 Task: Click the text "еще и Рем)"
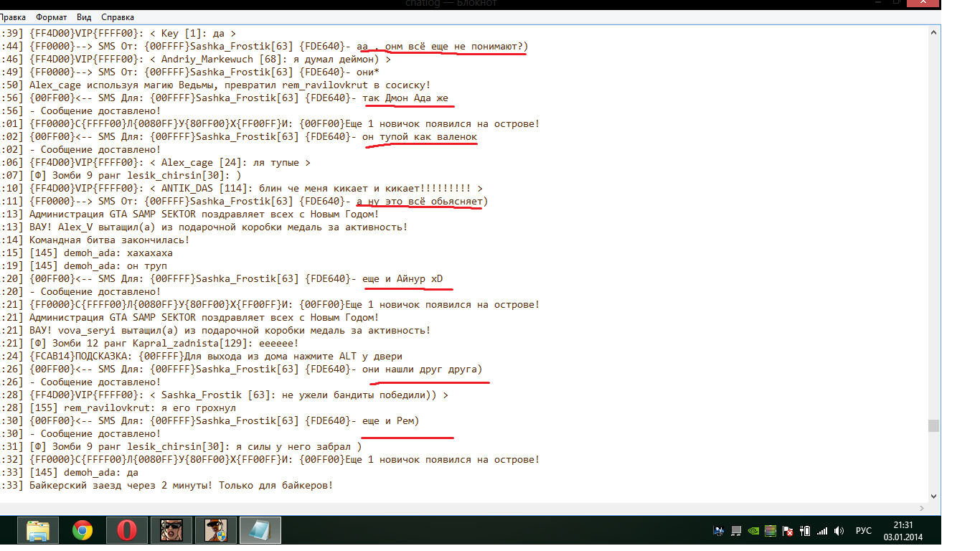pos(390,420)
